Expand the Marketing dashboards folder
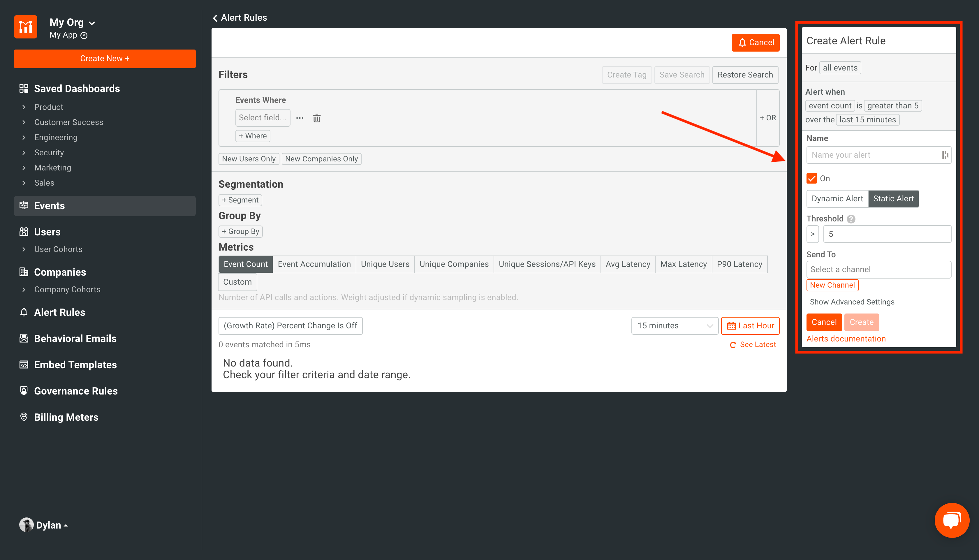Viewport: 979px width, 560px height. pyautogui.click(x=24, y=168)
